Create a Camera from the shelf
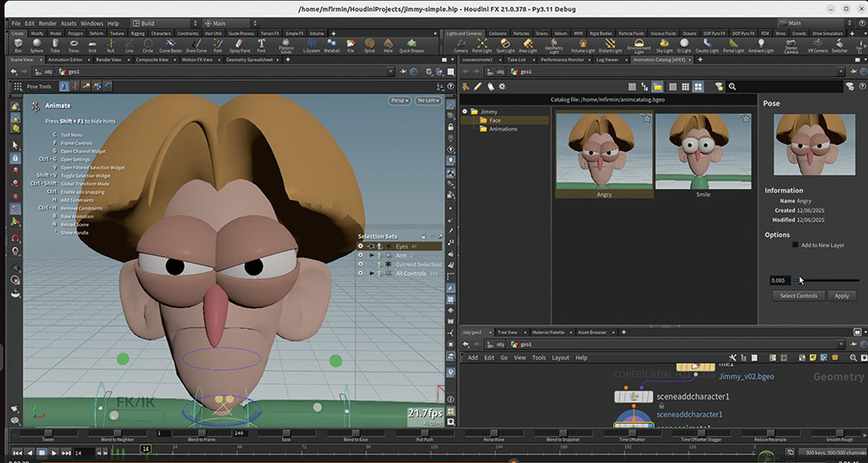Viewport: 868px width, 463px height. coord(460,45)
